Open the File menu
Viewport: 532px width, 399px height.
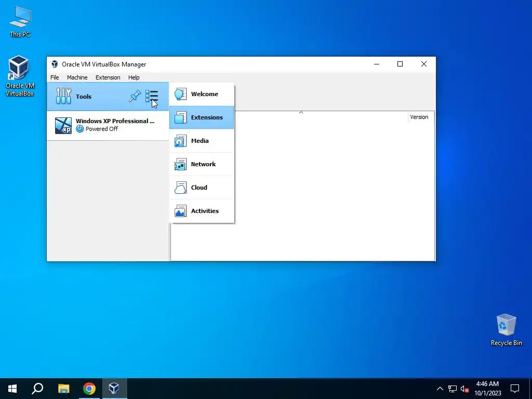click(x=55, y=77)
